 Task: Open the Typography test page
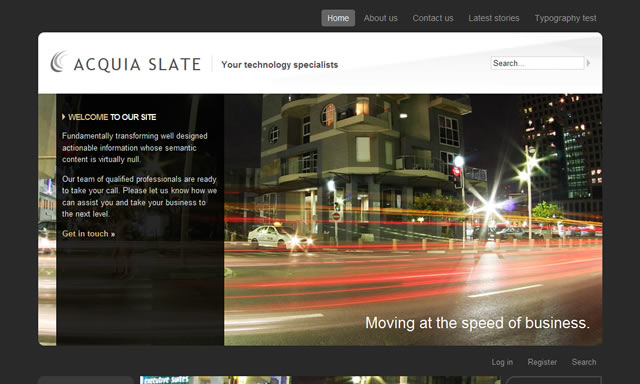565,18
